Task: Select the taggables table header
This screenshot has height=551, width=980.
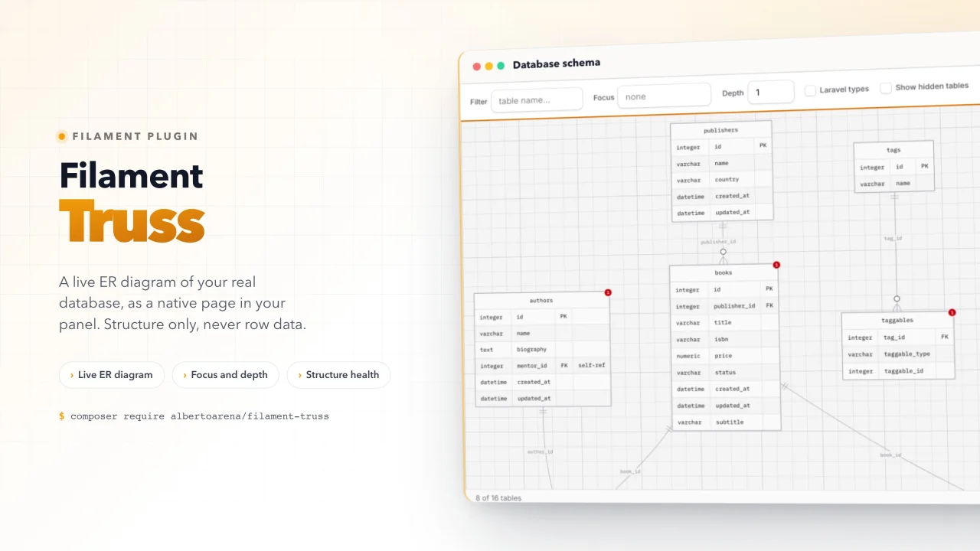Action: (897, 321)
